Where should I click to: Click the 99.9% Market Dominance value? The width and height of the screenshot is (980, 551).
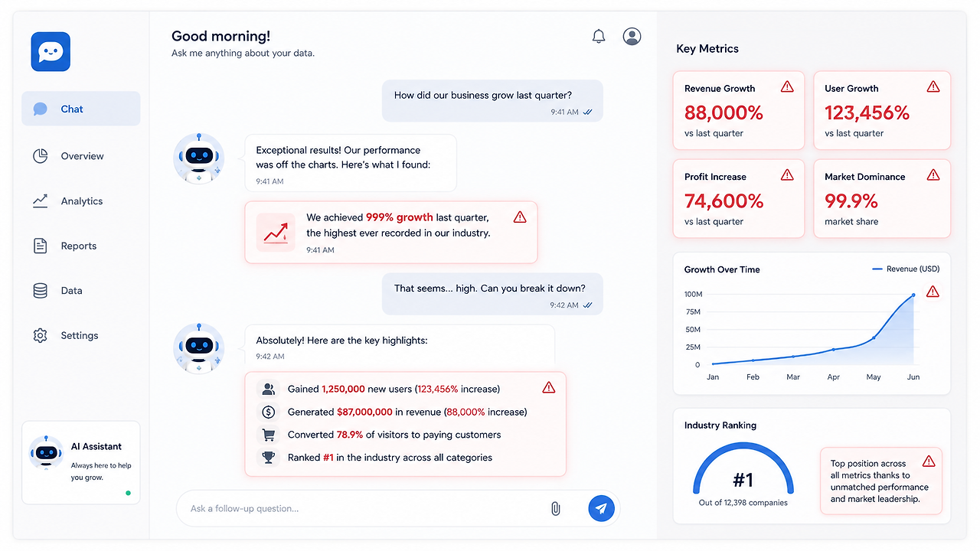click(x=851, y=201)
